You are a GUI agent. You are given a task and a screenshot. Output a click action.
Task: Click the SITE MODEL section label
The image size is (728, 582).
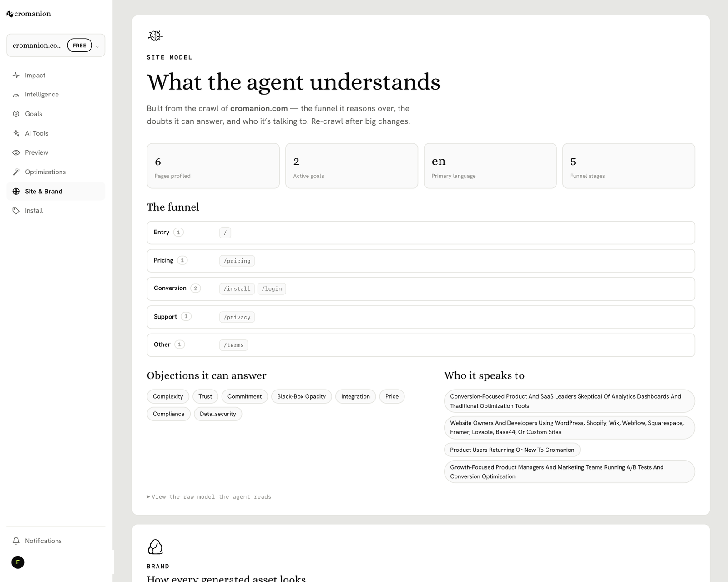point(169,57)
